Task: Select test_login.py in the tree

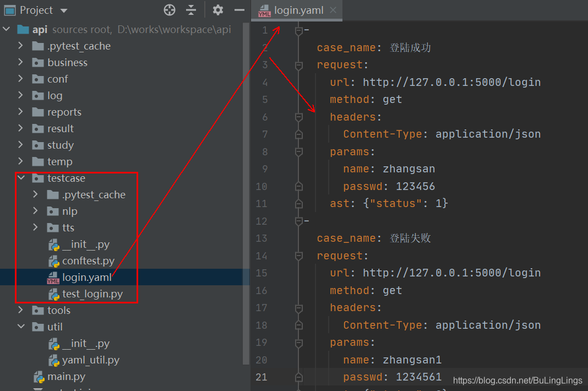Action: [92, 294]
